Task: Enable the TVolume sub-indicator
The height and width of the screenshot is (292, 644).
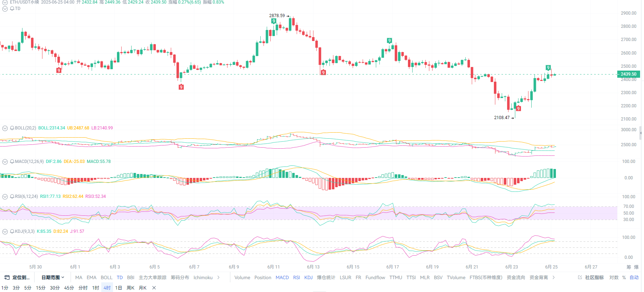Action: click(456, 277)
